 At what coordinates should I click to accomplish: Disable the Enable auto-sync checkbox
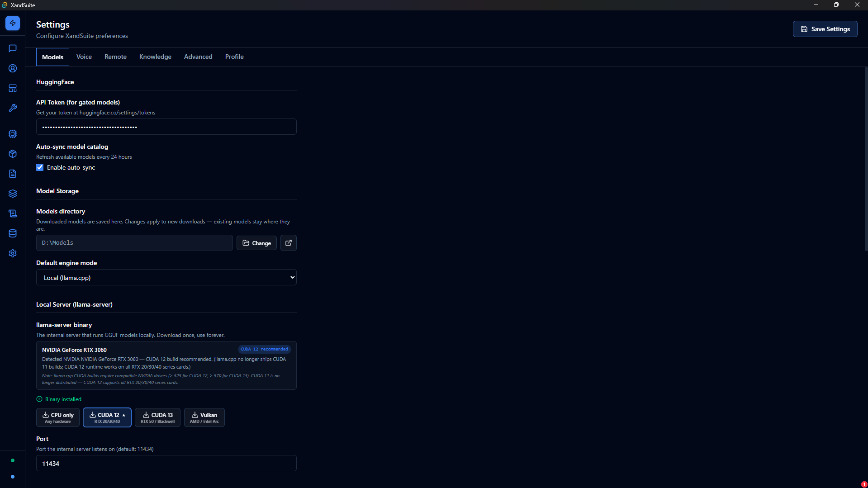click(40, 167)
